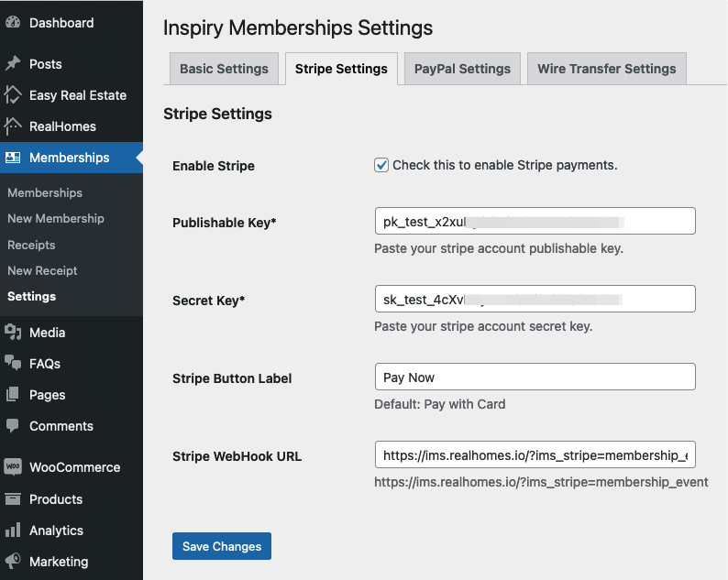Screen dimensions: 728x580
Task: Click the Posts pushpin icon
Action: (x=13, y=63)
